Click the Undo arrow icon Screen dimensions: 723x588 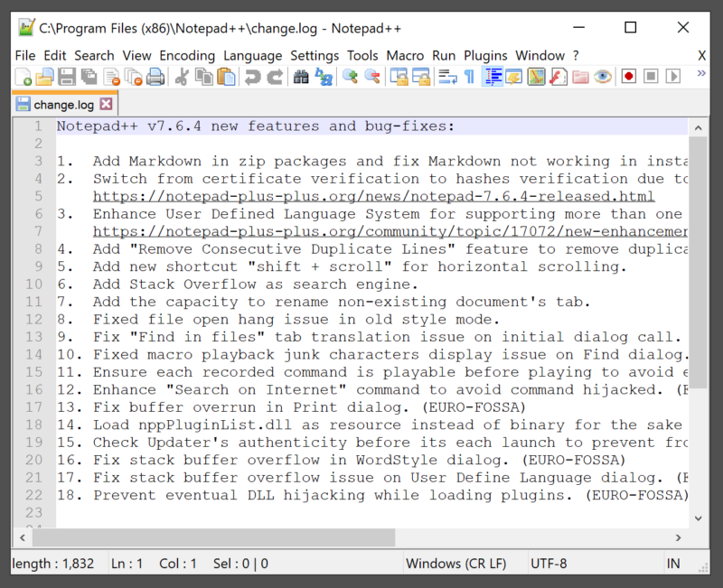[253, 78]
